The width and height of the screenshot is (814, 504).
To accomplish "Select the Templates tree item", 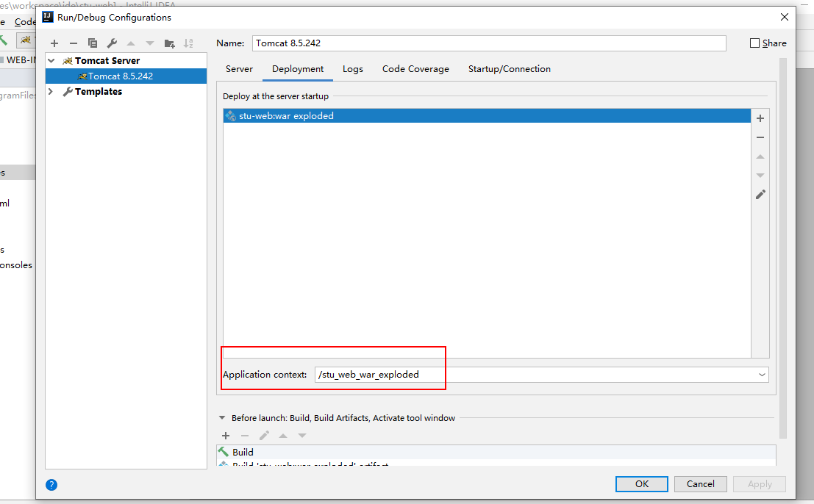I will pyautogui.click(x=98, y=91).
